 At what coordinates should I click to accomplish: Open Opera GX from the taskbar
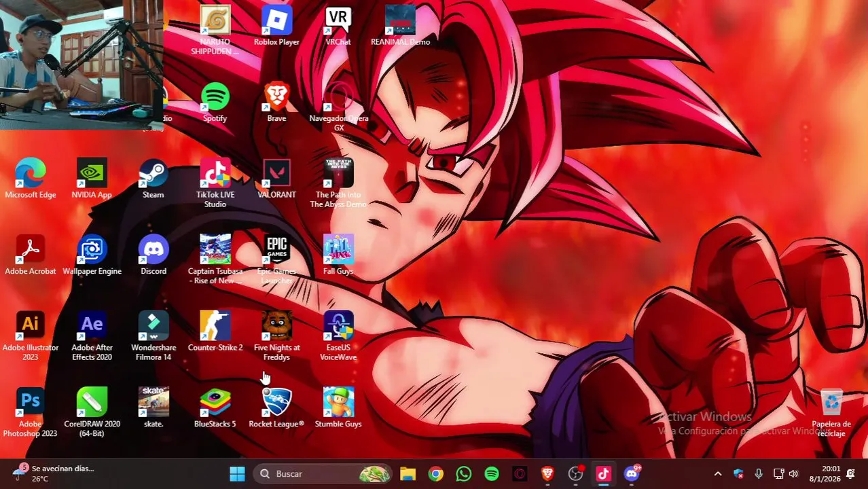click(x=520, y=473)
